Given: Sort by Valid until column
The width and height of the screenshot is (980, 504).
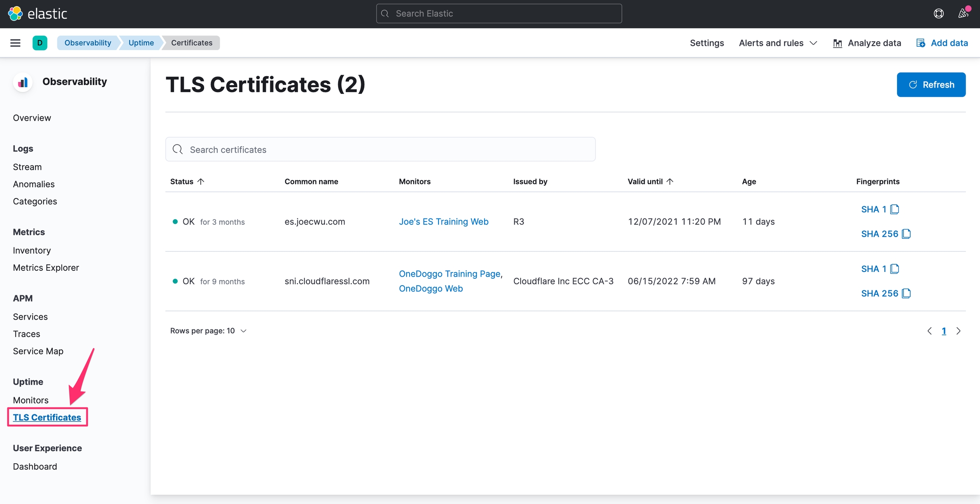Looking at the screenshot, I should click(650, 181).
